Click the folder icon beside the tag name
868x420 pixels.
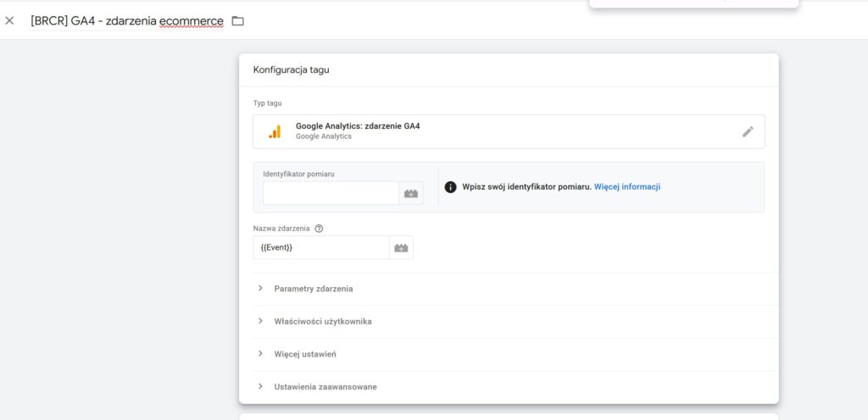click(237, 20)
